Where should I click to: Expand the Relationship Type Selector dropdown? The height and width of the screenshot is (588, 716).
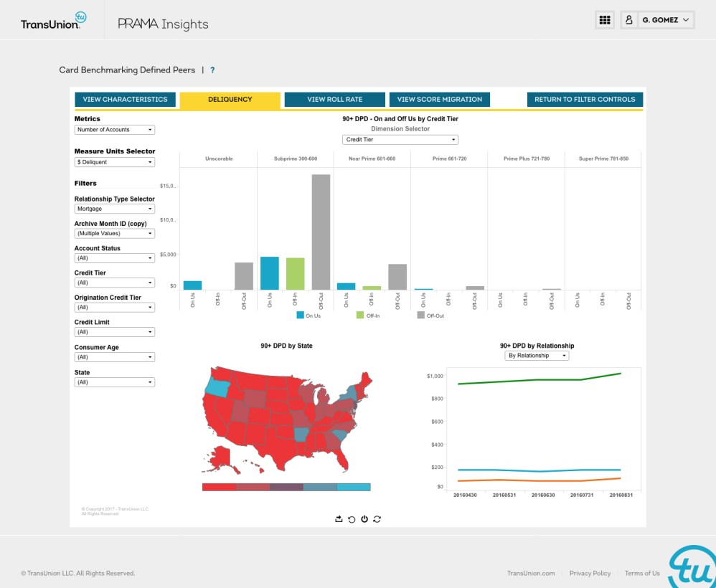115,209
